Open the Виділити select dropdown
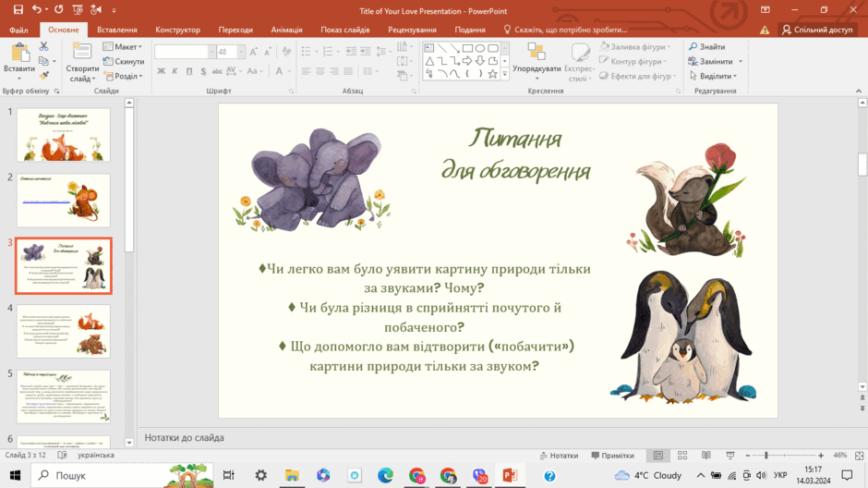This screenshot has width=868, height=488. (714, 76)
